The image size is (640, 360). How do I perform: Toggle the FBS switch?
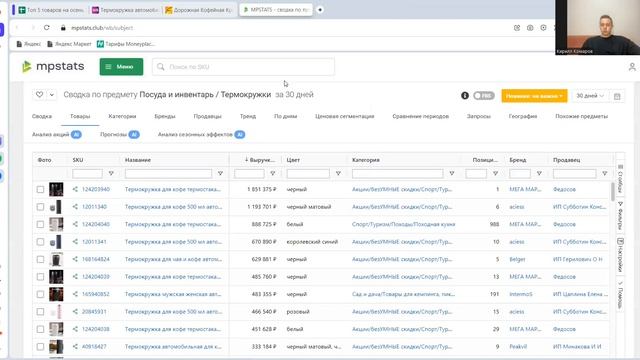coord(484,96)
